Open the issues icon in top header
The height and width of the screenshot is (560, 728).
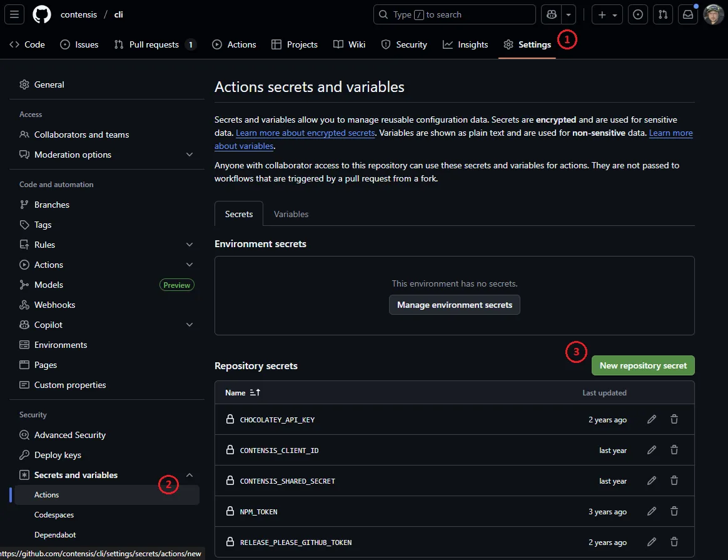coord(638,14)
